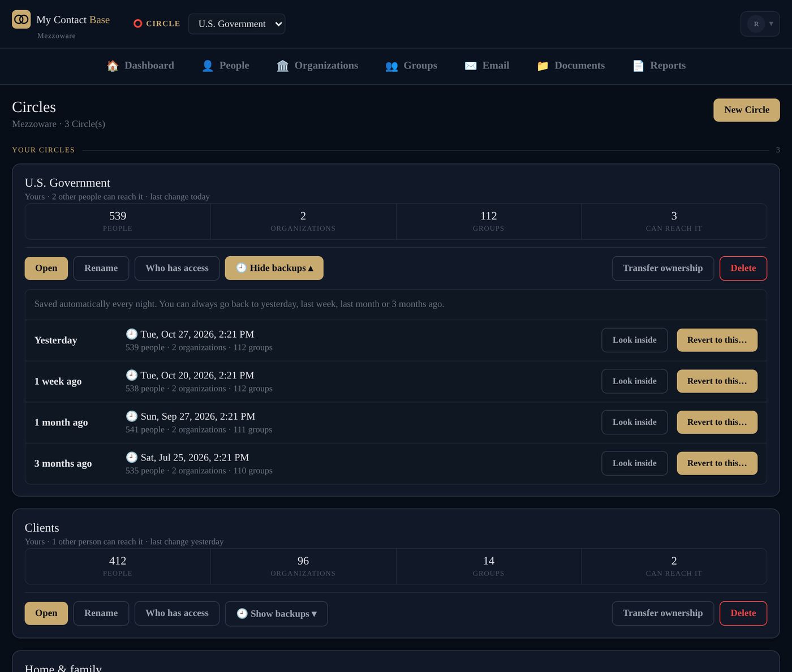Image resolution: width=792 pixels, height=672 pixels.
Task: Open the user account menu arrow
Action: click(771, 24)
